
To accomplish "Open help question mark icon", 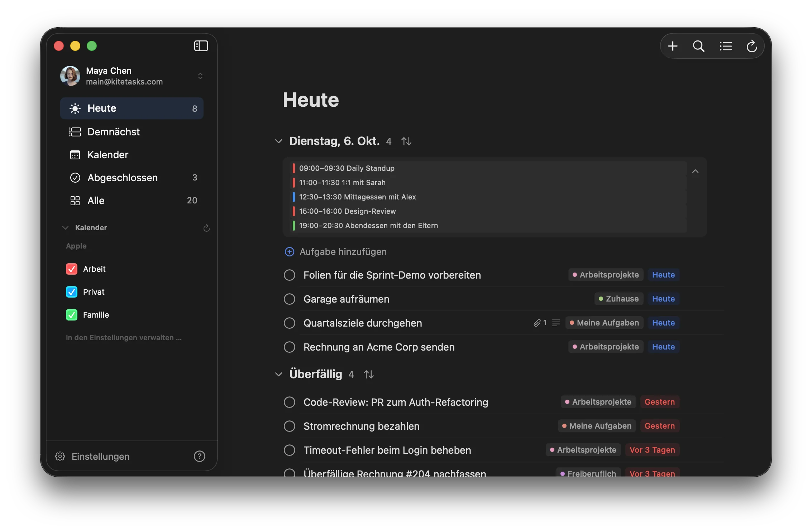I will point(199,456).
